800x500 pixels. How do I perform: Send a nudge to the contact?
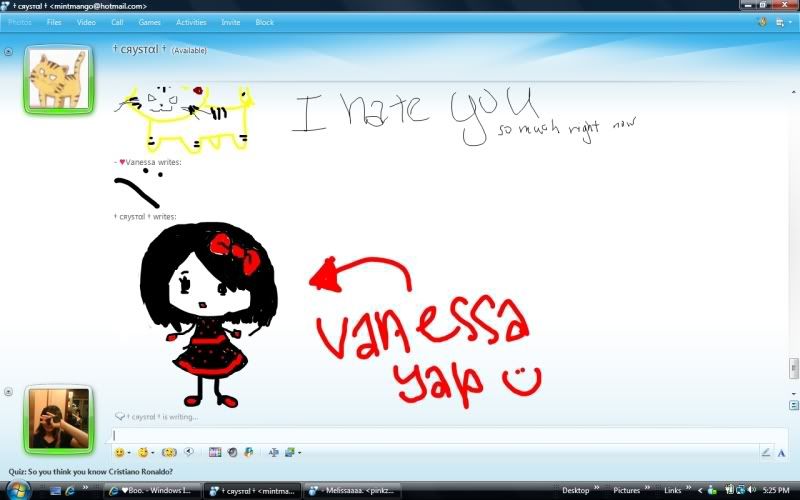pos(169,453)
